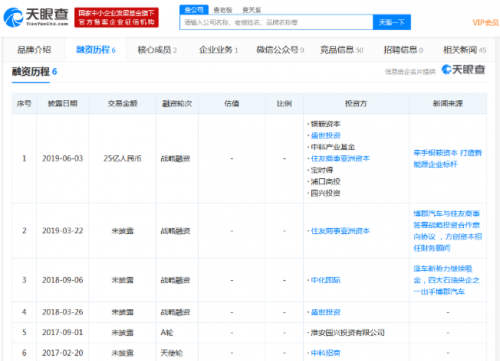Click the 比例 column header
500x361 pixels.
pyautogui.click(x=284, y=104)
